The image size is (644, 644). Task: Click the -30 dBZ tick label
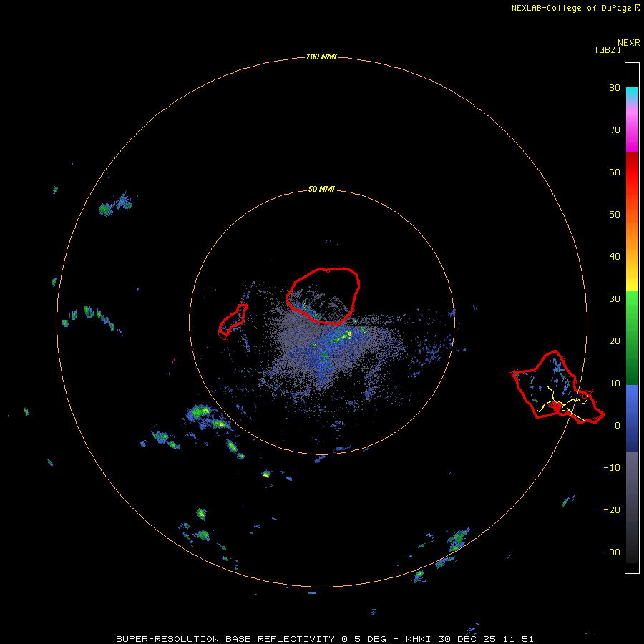point(612,552)
